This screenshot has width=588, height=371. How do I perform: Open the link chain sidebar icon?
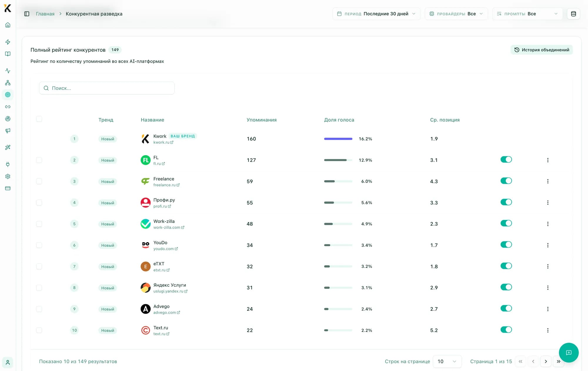tap(8, 107)
